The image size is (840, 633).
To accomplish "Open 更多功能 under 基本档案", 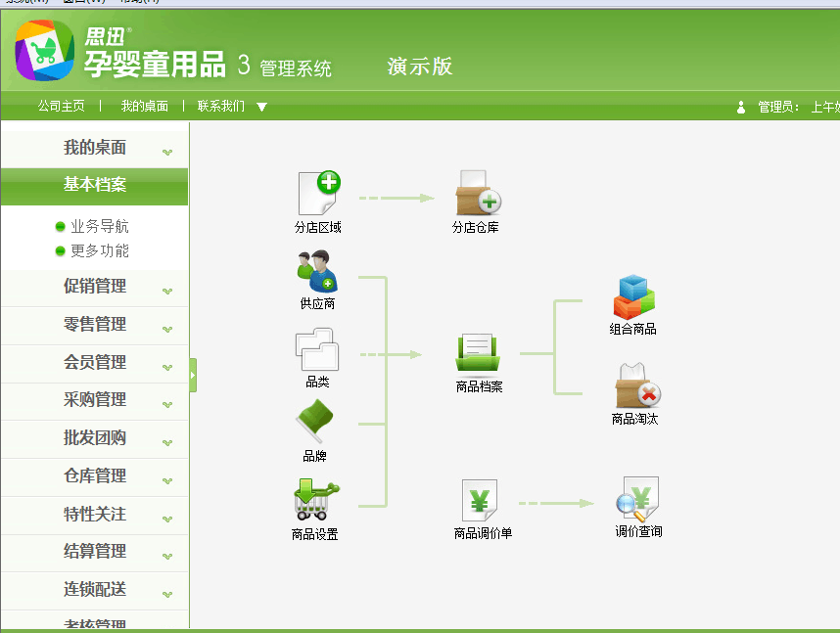I will [100, 250].
